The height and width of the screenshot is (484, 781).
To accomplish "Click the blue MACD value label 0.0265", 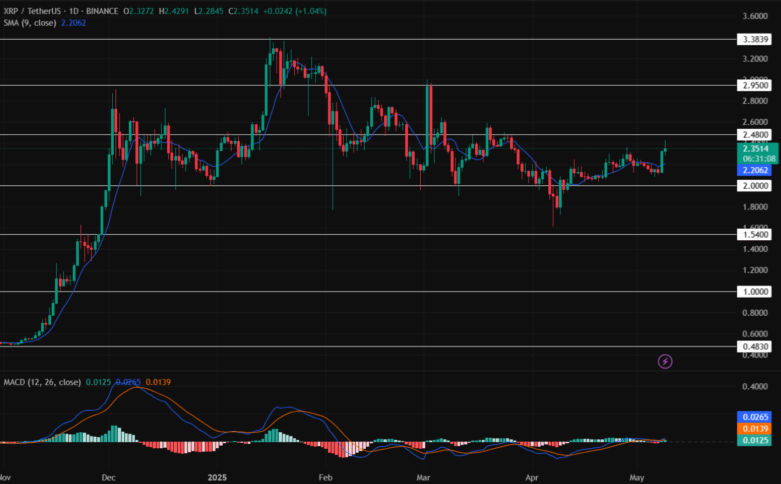I will coord(754,417).
